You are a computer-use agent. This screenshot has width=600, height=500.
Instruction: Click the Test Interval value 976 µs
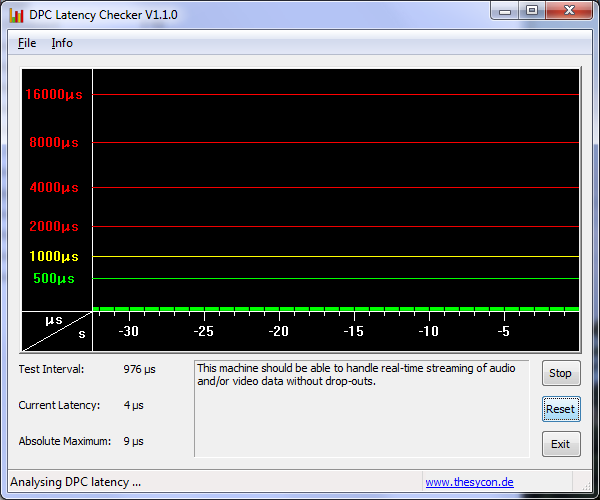pos(139,369)
